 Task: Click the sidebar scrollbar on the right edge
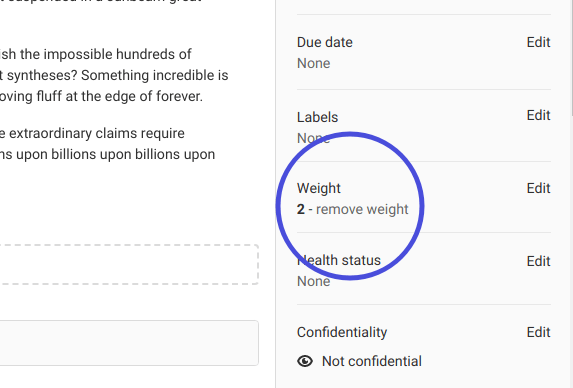(x=571, y=58)
